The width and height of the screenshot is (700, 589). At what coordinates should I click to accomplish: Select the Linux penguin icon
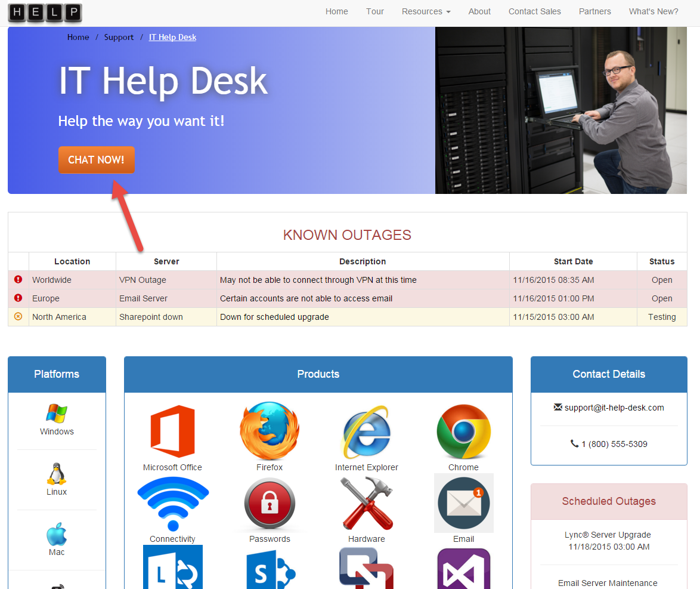click(57, 474)
